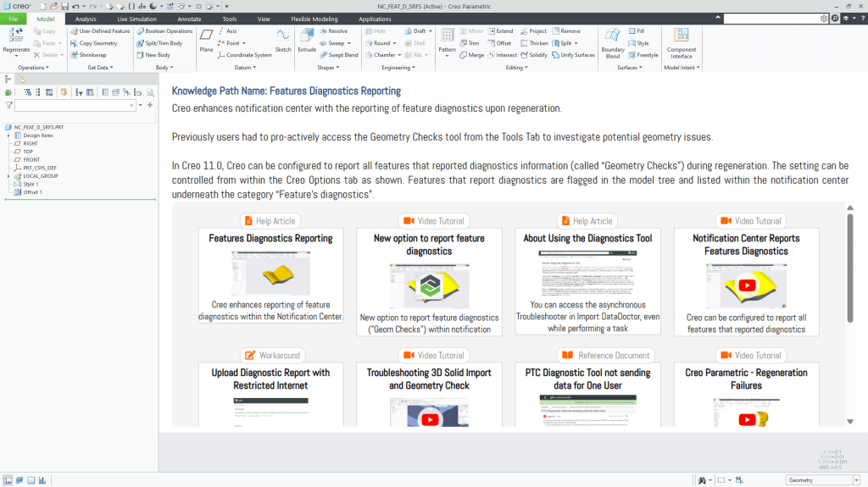
Task: Click the Plane datum icon
Action: coord(206,38)
